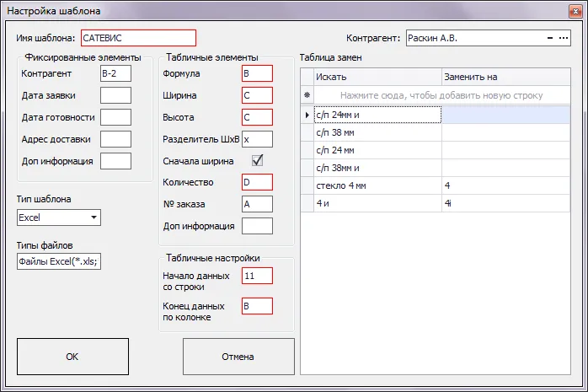
Task: Click the current-row arrow indicator beside с/п 24мм и
Action: [307, 115]
